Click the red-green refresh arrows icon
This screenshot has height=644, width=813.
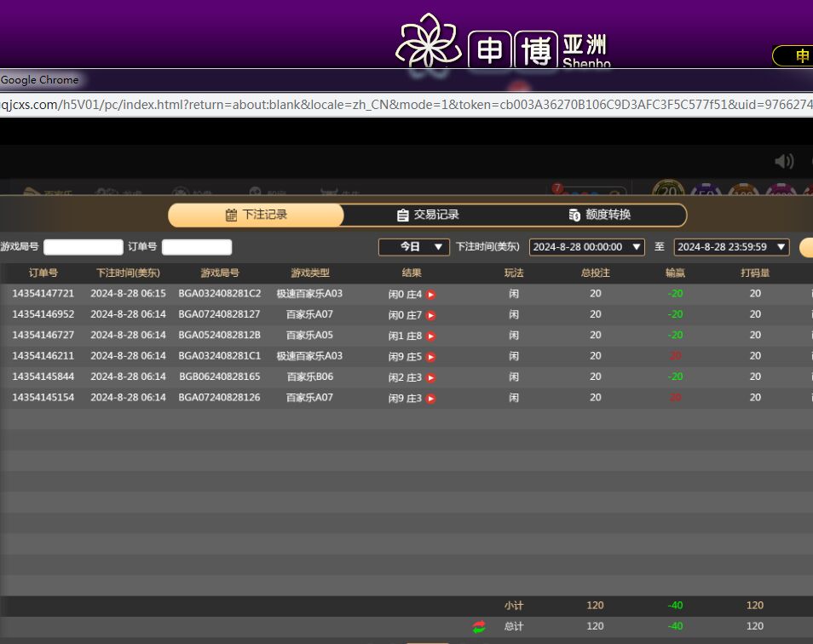(479, 627)
